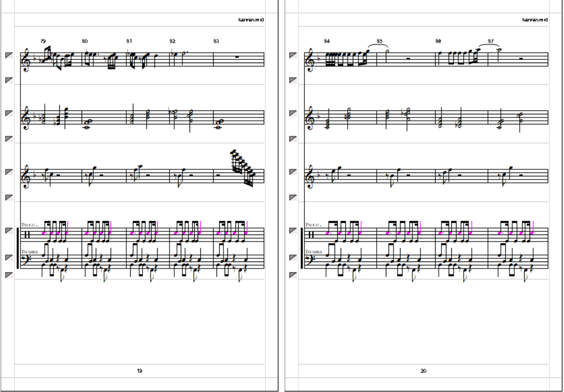Select page number 20 in the footer
564x392 pixels.
click(423, 371)
